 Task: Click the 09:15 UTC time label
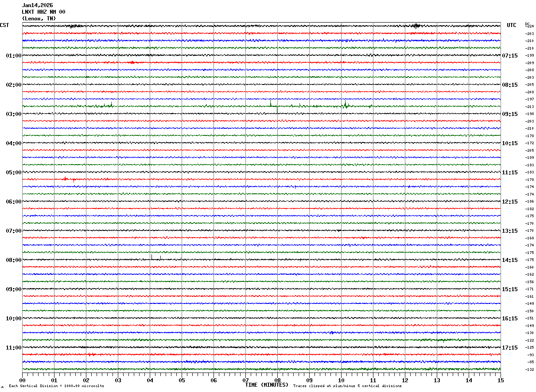(509, 114)
